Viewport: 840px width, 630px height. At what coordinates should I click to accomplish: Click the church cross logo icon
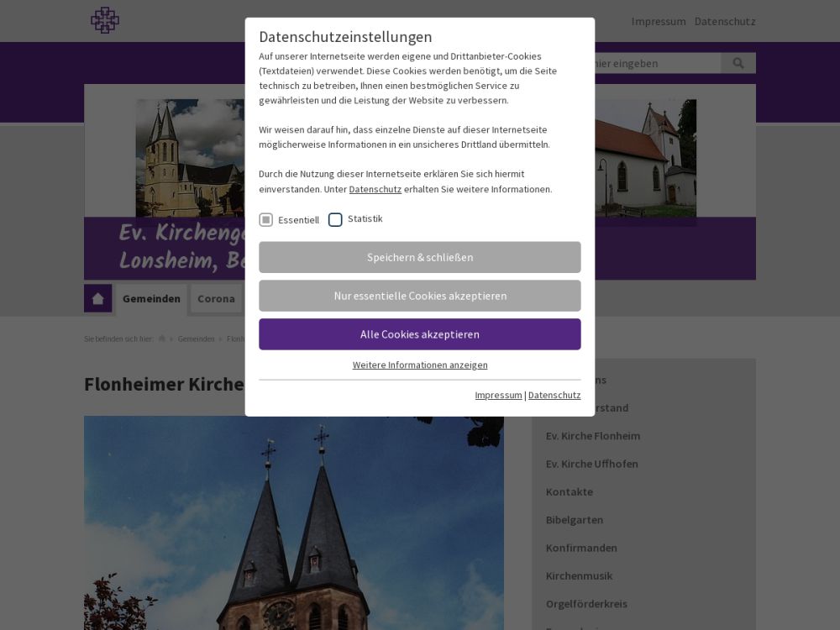tap(105, 20)
